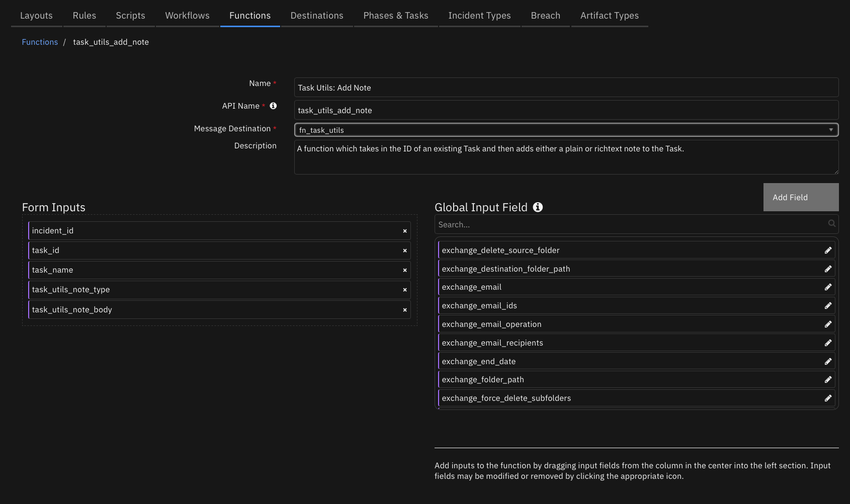Screen dimensions: 850x504
Task: Select exchange_email_recipients global field
Action: [x=637, y=343]
